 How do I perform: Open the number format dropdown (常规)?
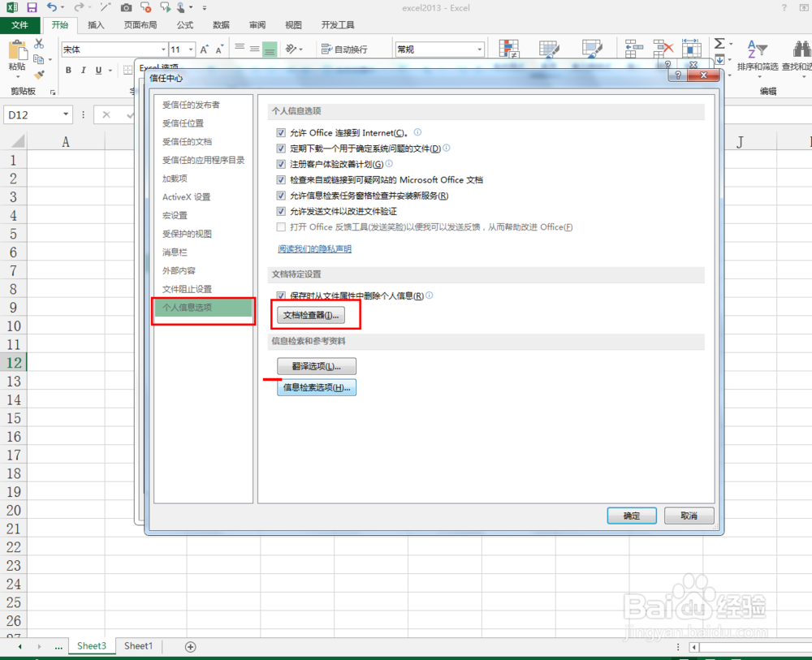pos(479,49)
